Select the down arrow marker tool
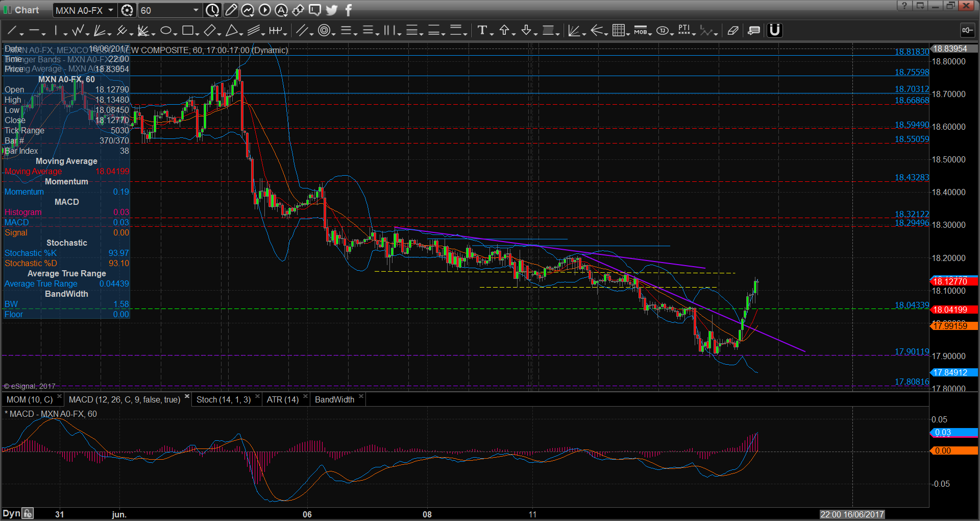980x521 pixels. [526, 31]
